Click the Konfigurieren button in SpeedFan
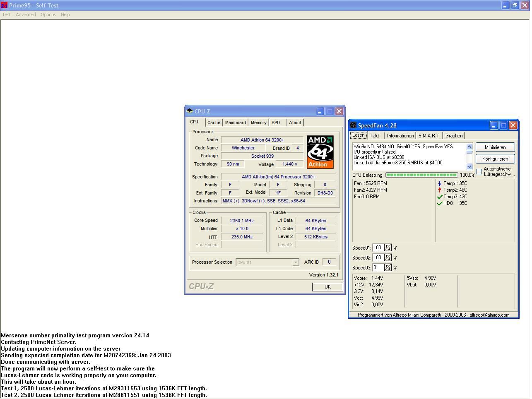The height and width of the screenshot is (399, 532). point(495,159)
